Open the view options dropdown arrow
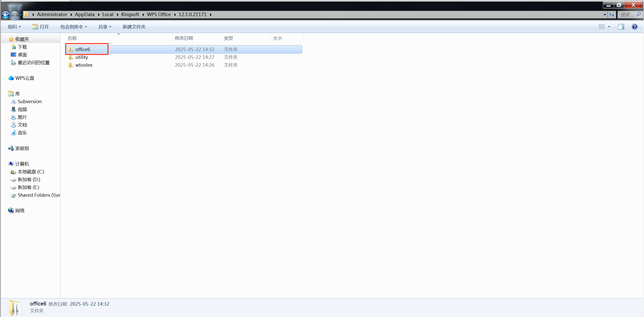The height and width of the screenshot is (317, 644). click(x=609, y=27)
